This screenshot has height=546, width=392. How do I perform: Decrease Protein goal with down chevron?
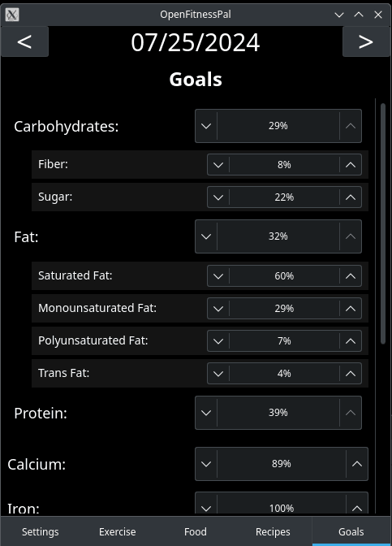[x=206, y=413]
